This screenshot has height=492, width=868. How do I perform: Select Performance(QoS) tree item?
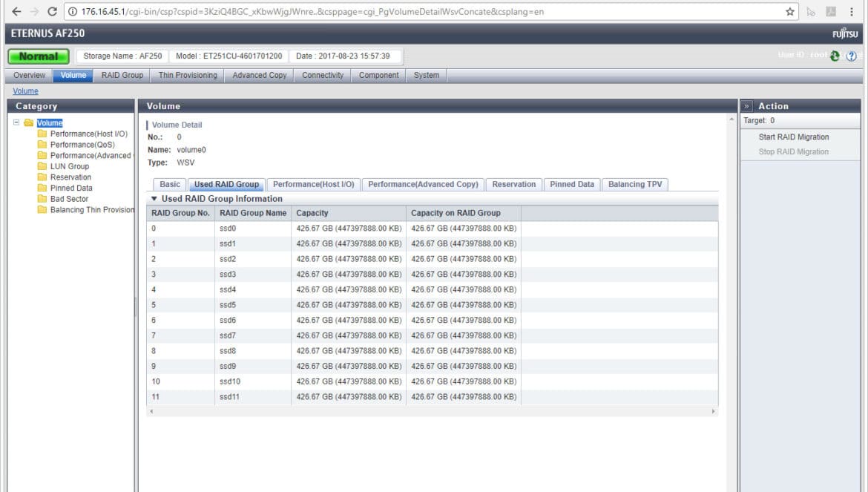(82, 145)
